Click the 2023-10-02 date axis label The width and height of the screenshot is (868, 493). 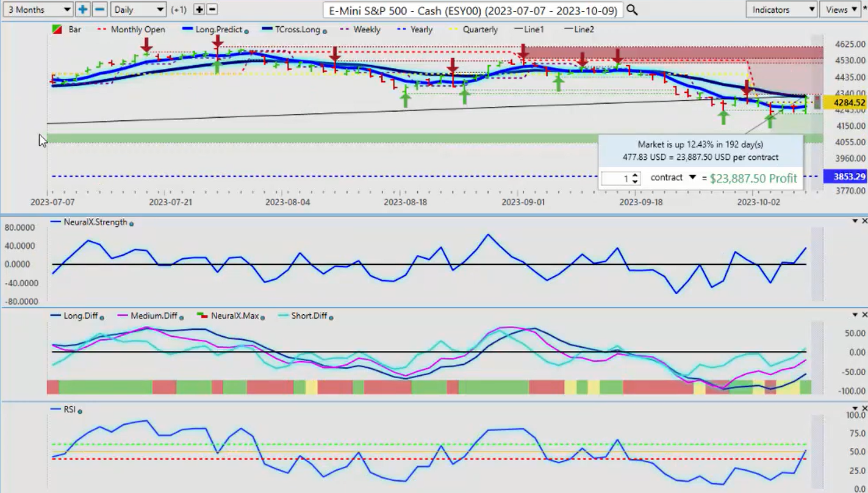[x=758, y=201]
